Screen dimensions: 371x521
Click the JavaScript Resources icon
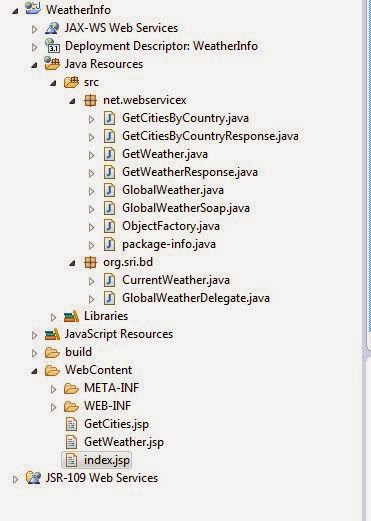click(x=52, y=334)
